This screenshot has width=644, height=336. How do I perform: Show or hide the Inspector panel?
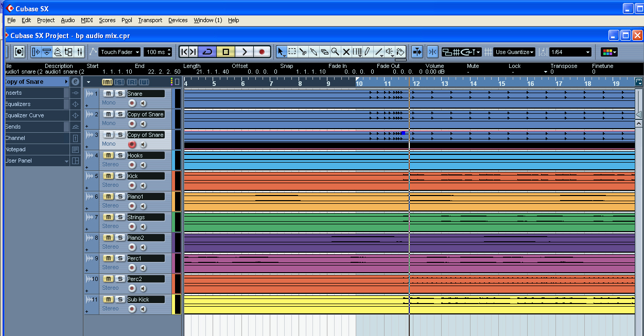[x=36, y=52]
